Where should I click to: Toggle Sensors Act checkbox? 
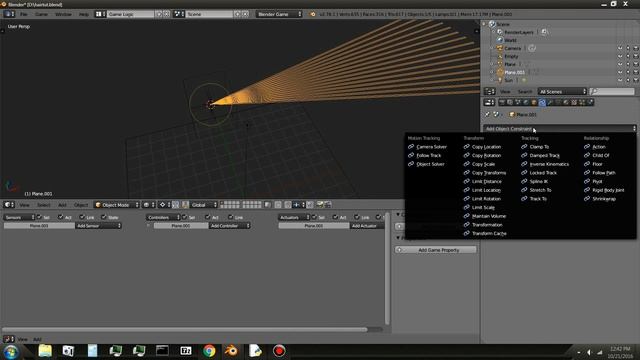pyautogui.click(x=60, y=217)
